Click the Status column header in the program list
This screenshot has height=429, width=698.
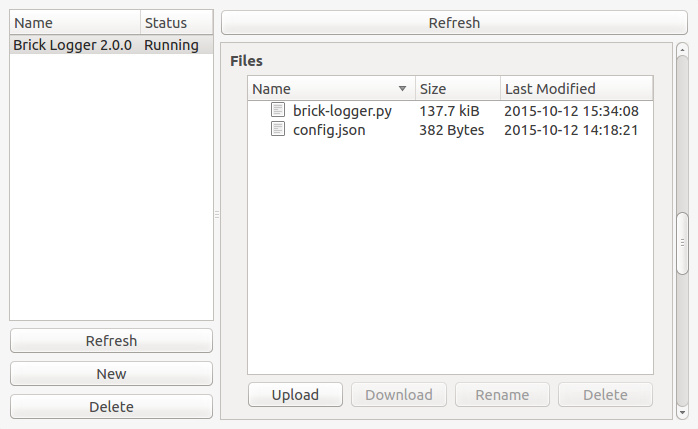pos(177,23)
